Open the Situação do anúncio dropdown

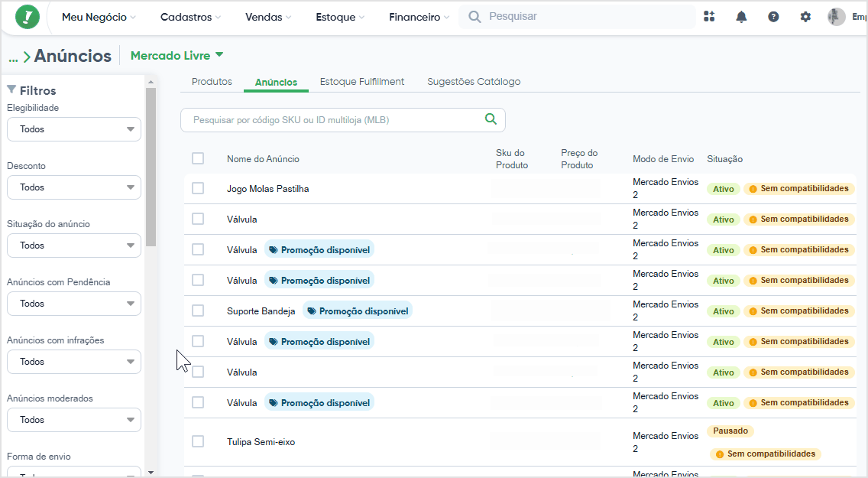tap(74, 246)
